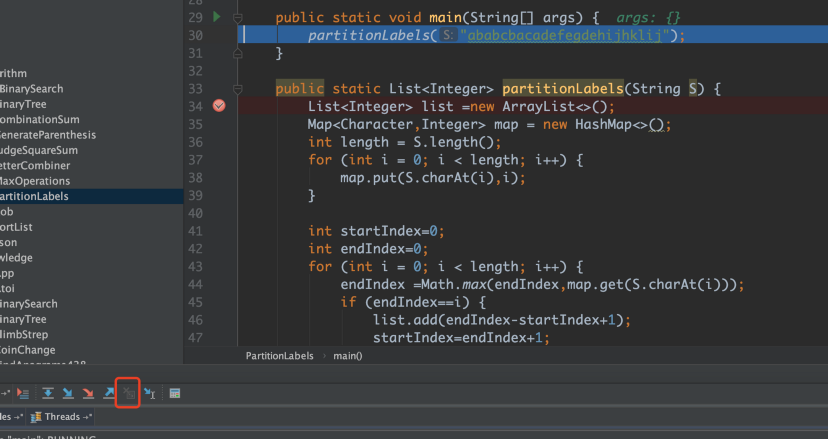Click the Step Out debugger icon

coord(108,394)
